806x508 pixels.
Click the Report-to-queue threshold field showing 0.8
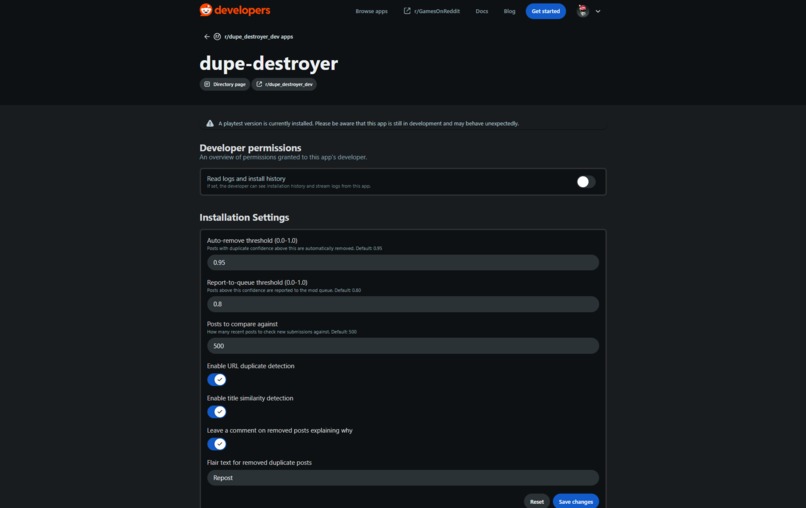pyautogui.click(x=402, y=304)
